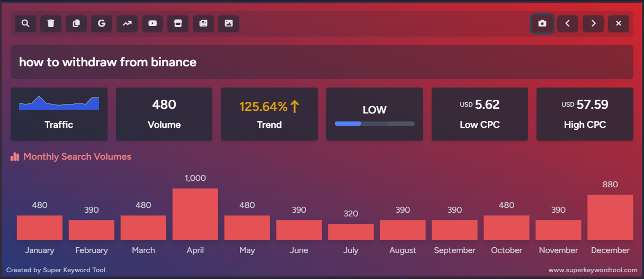Delete keyword using the trash icon
This screenshot has height=279, width=644.
(51, 23)
